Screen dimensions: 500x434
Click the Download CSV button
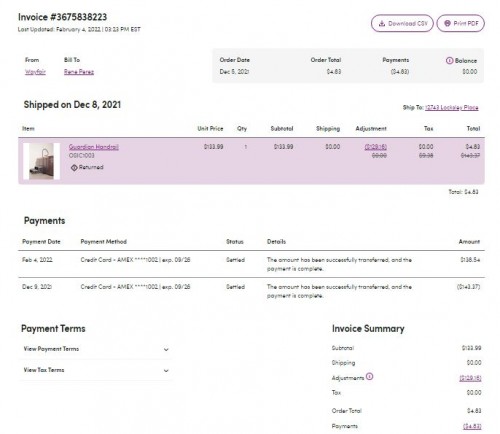(x=402, y=23)
